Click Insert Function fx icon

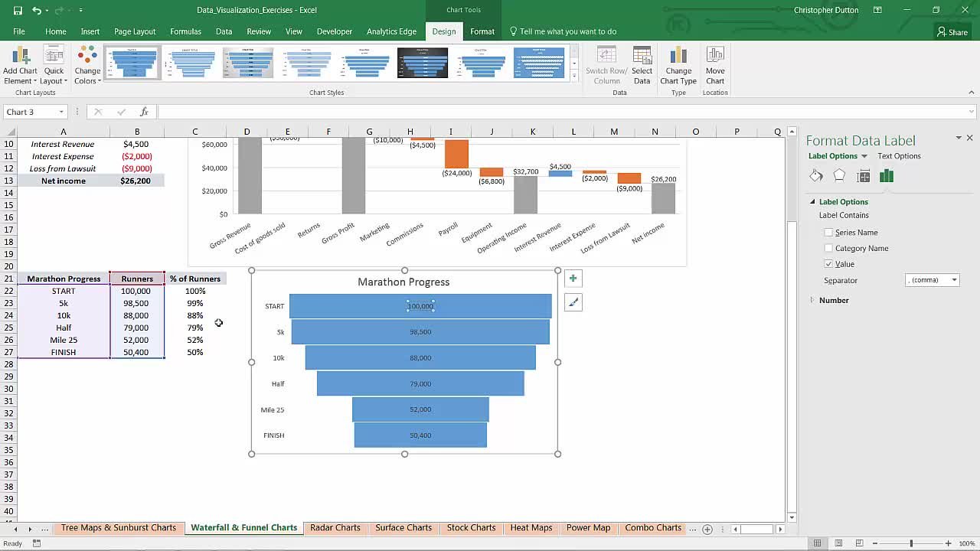[x=144, y=112]
